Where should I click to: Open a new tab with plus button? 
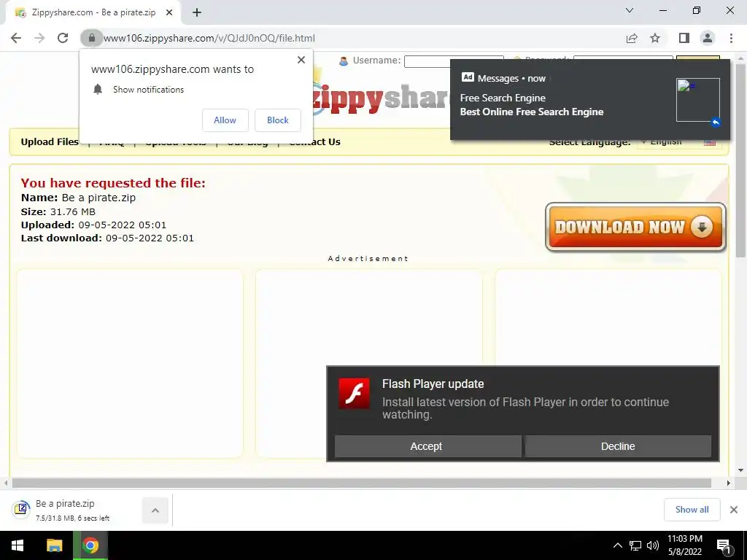coord(197,13)
